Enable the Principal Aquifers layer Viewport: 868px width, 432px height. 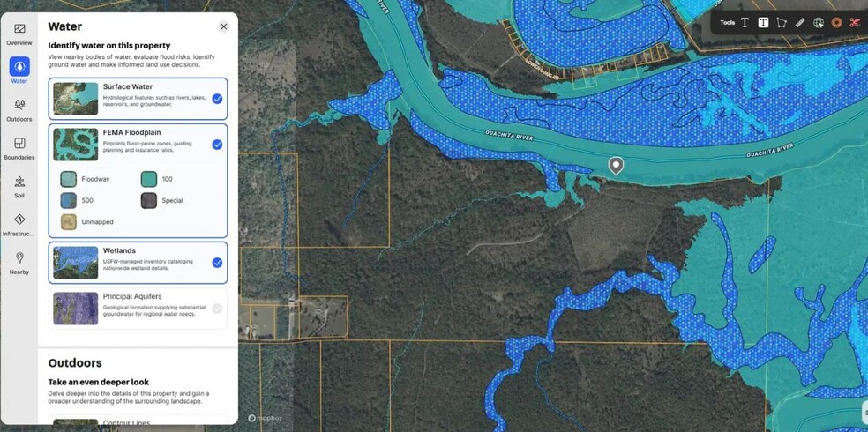(218, 309)
